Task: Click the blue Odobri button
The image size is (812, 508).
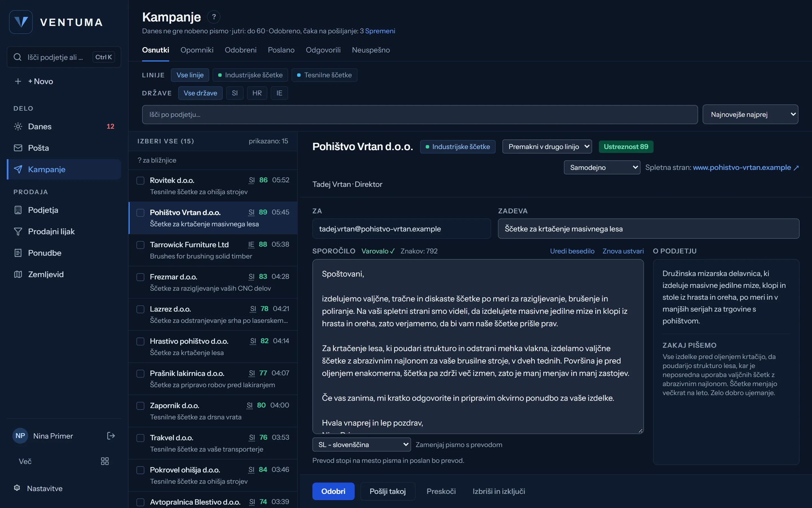Action: click(x=333, y=491)
